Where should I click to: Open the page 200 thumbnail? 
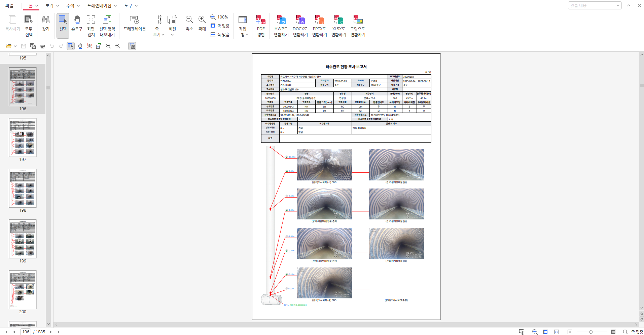23,290
